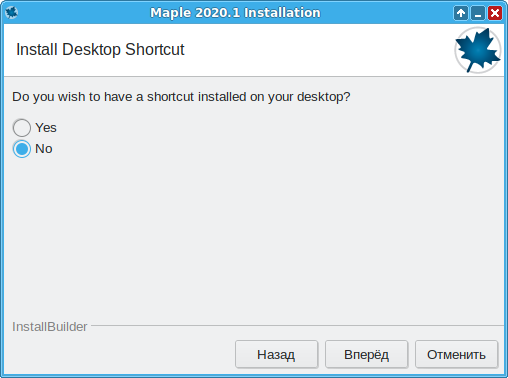
Task: Click the separator line right of InstallBuilder
Action: (x=297, y=325)
